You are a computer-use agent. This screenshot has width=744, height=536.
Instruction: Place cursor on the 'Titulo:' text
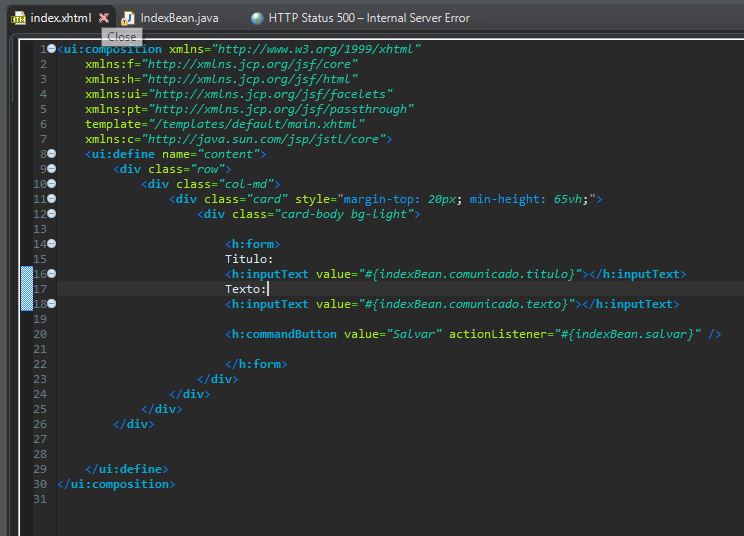coord(249,259)
